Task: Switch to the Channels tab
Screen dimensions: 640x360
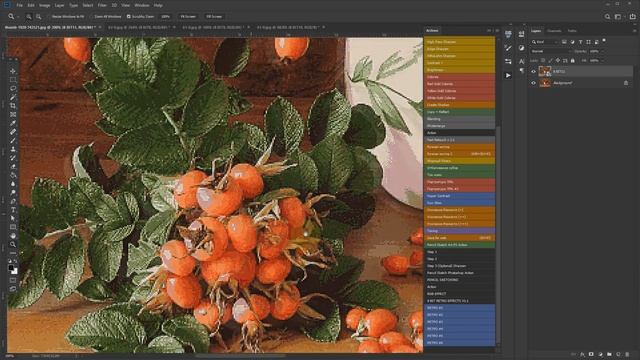Action: (x=554, y=31)
